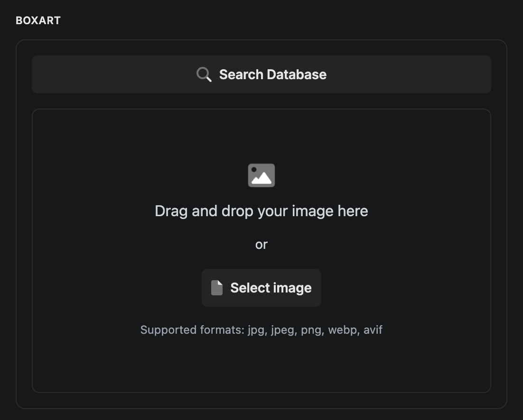Click 'jpg' in the supported formats line
The image size is (523, 420).
pos(257,330)
